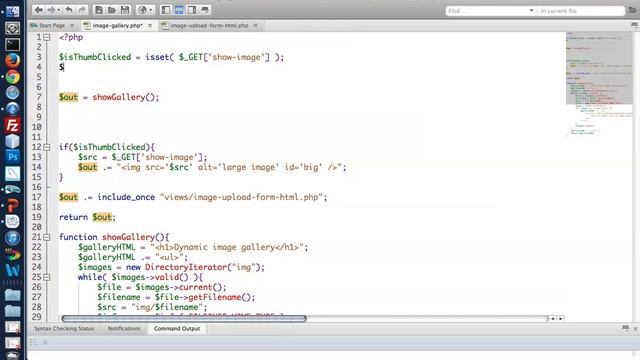Open the Find options dropdown arrow
Screen dimensions: 640x360
(x=531, y=11)
